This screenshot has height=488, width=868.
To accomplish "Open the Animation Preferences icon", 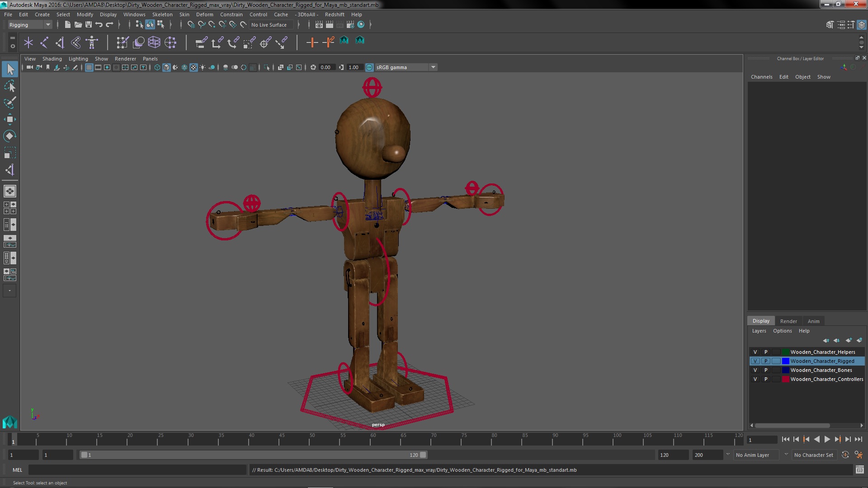I will point(859,455).
